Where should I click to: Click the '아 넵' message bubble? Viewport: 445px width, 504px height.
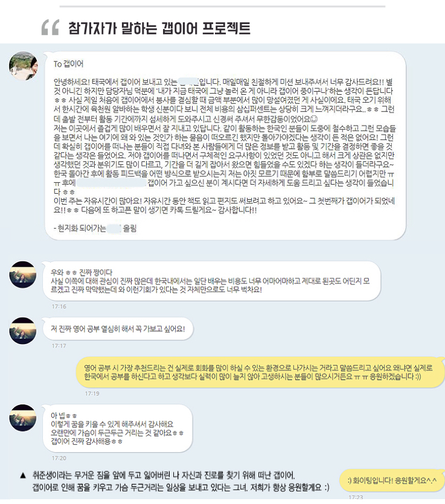(117, 429)
